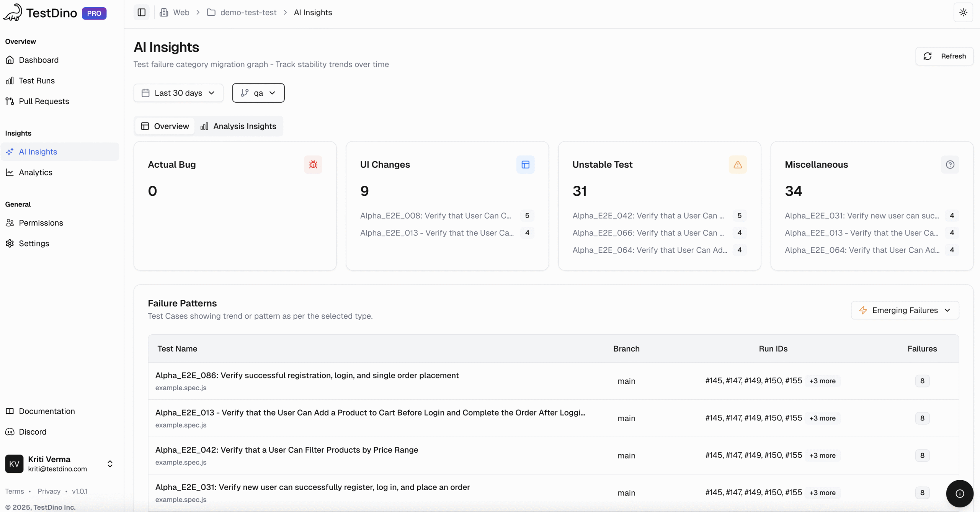Image resolution: width=980 pixels, height=512 pixels.
Task: Select Pull Requests in the sidebar
Action: [44, 101]
